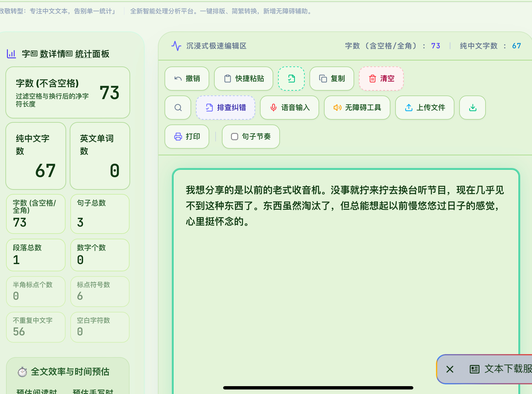Click the 纯中文字数 card showing 67

pos(36,156)
